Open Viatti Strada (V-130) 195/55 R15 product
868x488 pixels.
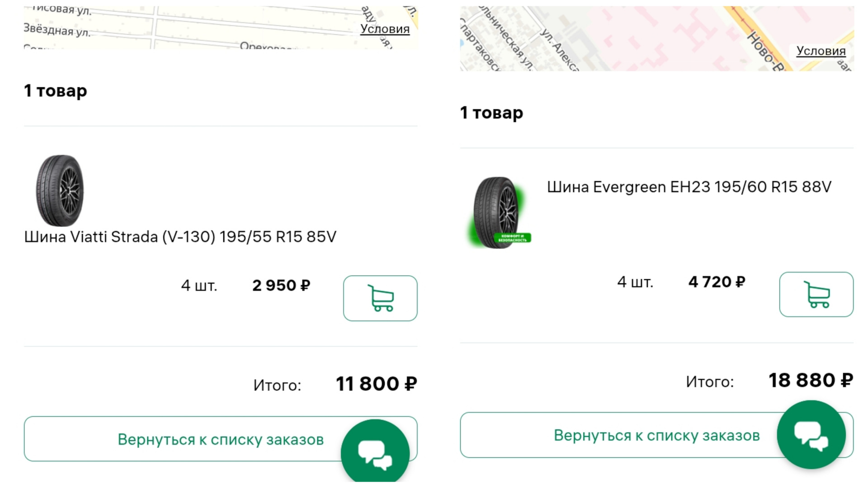(180, 237)
